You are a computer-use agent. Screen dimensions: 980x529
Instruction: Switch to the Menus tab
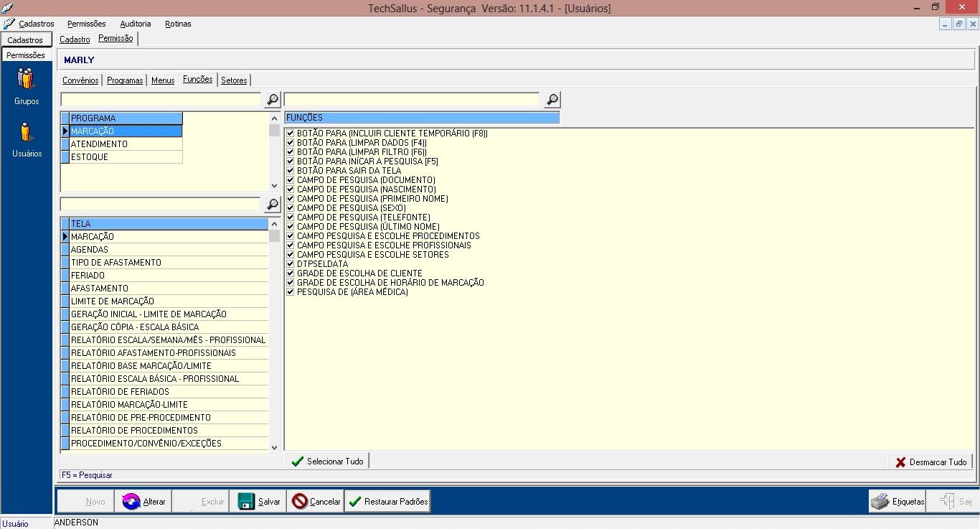(x=163, y=80)
